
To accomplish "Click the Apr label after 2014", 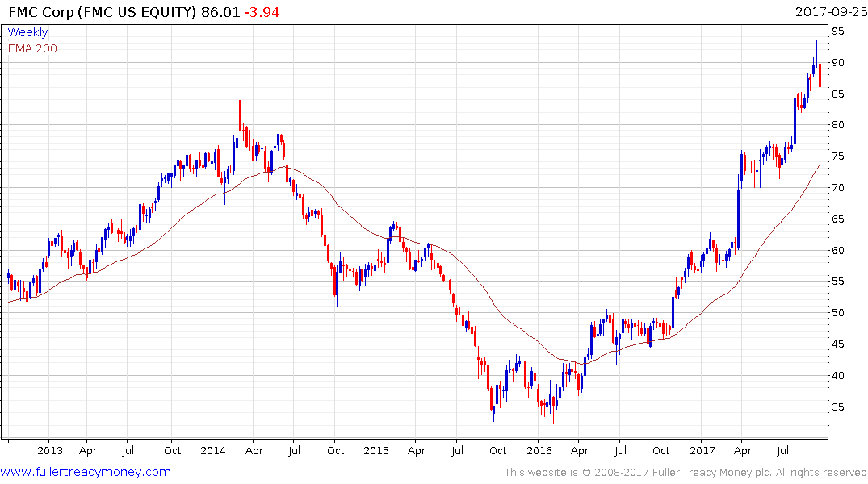I will point(254,451).
